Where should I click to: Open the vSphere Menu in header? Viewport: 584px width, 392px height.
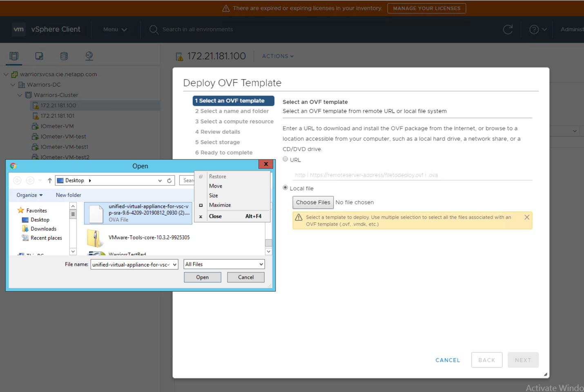coord(115,29)
